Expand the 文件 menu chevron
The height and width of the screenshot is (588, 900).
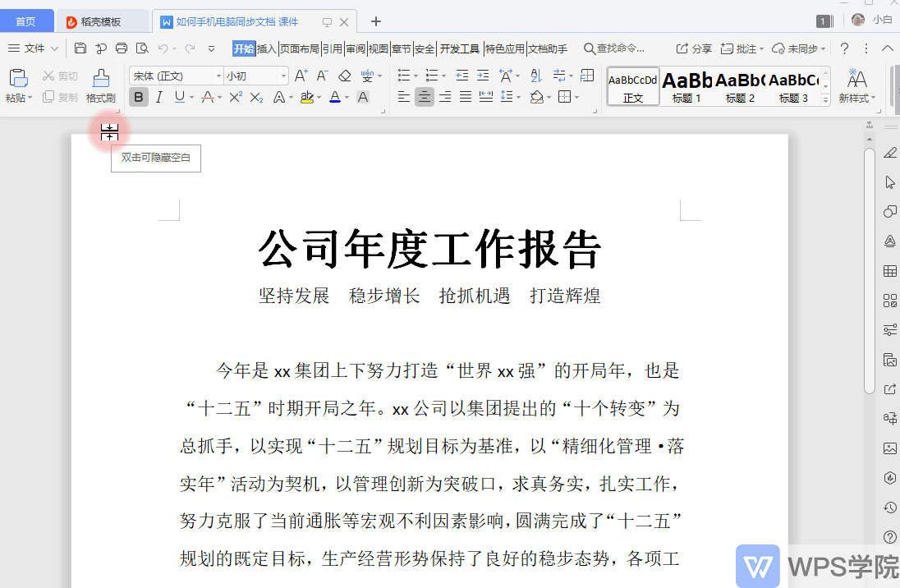click(54, 48)
